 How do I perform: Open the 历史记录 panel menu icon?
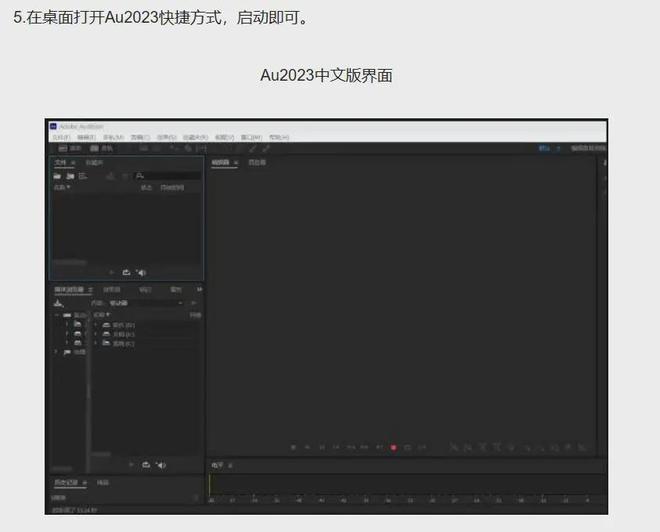point(84,483)
